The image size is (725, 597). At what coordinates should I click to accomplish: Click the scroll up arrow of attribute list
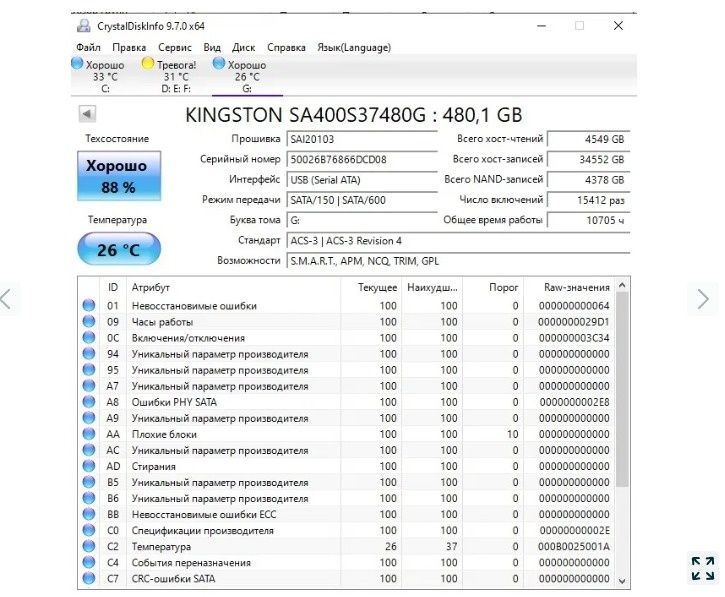pos(622,285)
